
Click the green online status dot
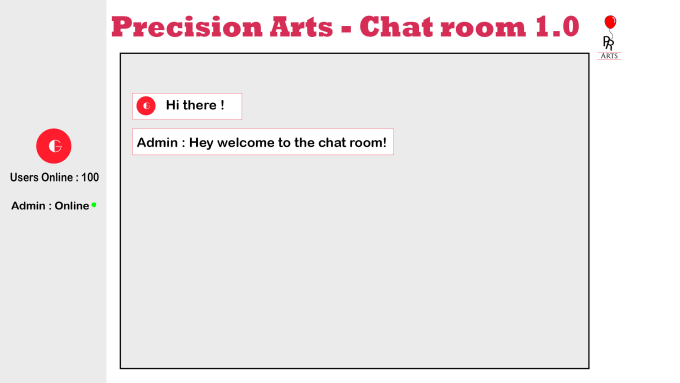point(94,205)
